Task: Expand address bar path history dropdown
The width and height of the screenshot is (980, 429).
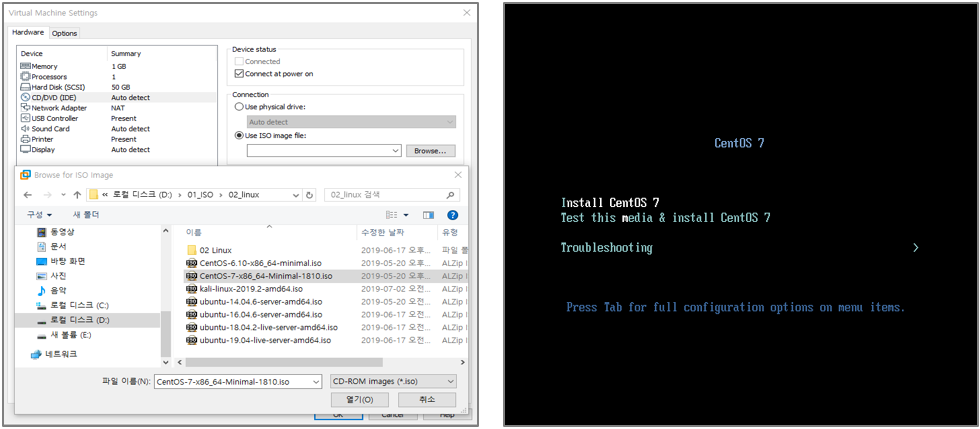Action: [x=297, y=194]
